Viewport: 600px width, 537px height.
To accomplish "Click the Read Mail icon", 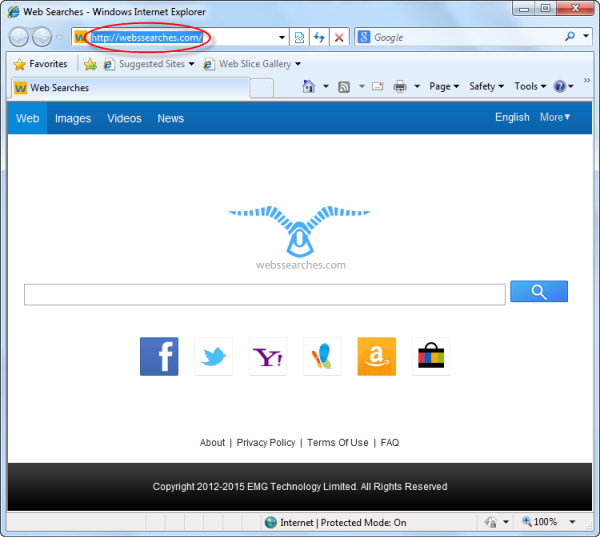I will (x=378, y=87).
